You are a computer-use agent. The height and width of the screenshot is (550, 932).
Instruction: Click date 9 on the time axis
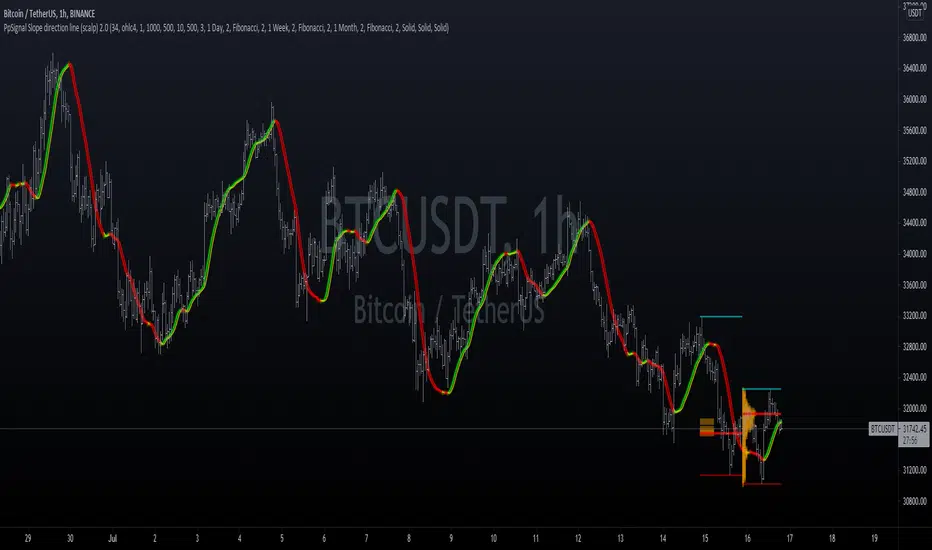coord(451,539)
